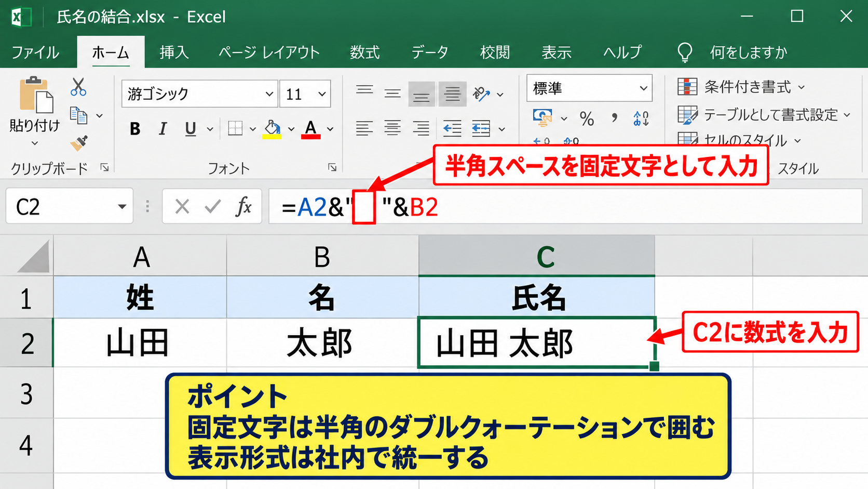The image size is (868, 489).
Task: Expand the Name Box dropdown arrow
Action: [122, 207]
